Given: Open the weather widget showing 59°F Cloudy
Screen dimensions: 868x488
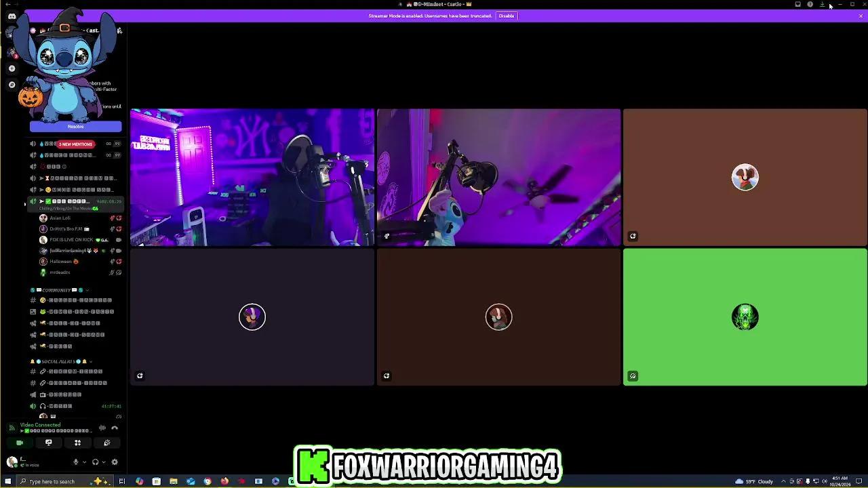Looking at the screenshot, I should 755,482.
